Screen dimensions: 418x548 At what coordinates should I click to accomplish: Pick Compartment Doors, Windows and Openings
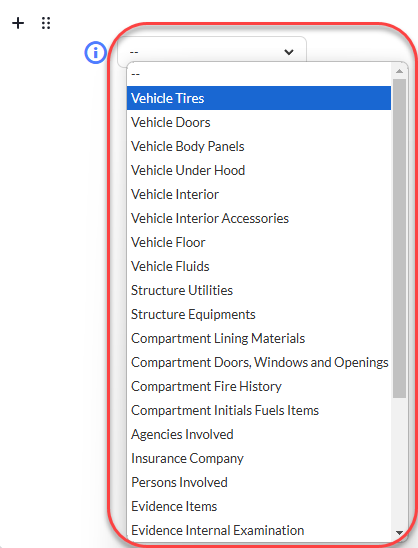[x=259, y=362]
